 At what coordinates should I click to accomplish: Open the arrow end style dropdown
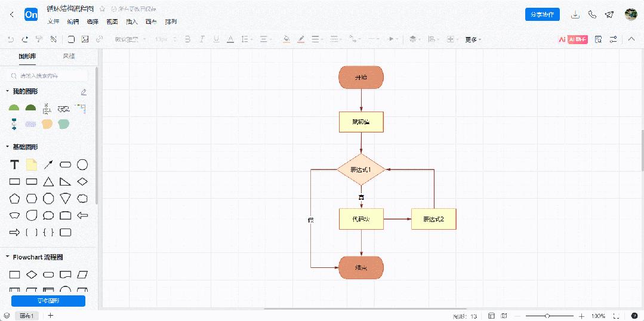(x=393, y=39)
